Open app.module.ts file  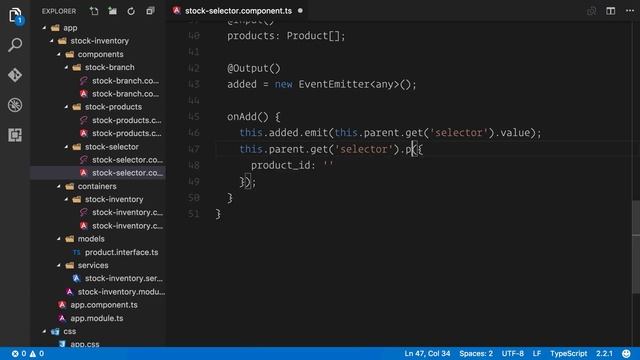pos(98,318)
